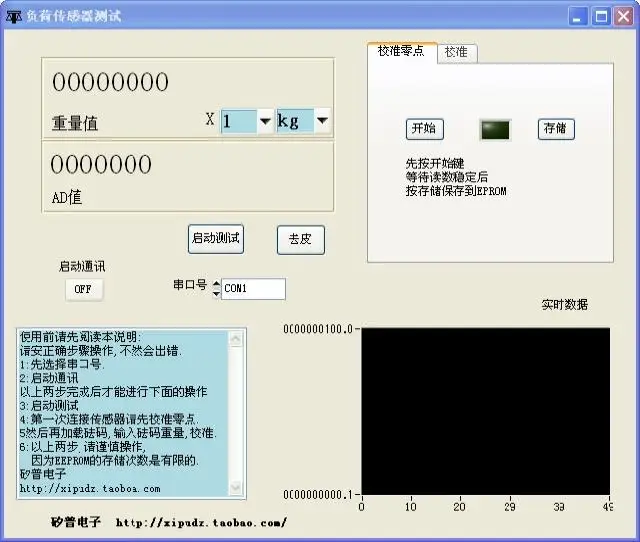Screen dimensions: 640x542
Task: Click the chart lower Y-axis value
Action: tap(318, 495)
